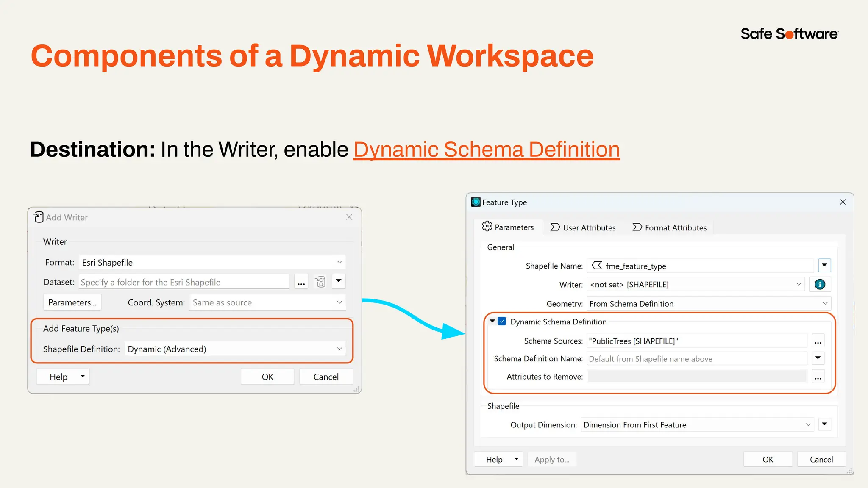The height and width of the screenshot is (488, 868).
Task: Open the Dataset browse ellipsis button
Action: (301, 282)
